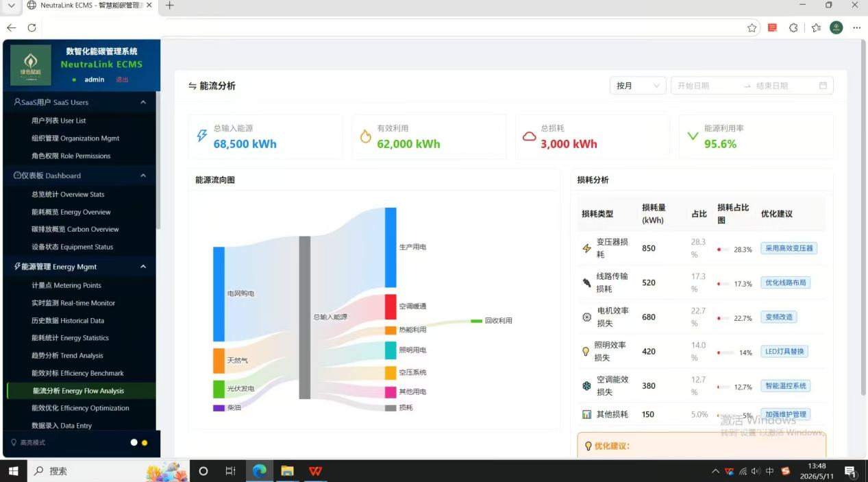Open 用户列表 User List page
Viewport: 868px width, 482px height.
pos(59,121)
